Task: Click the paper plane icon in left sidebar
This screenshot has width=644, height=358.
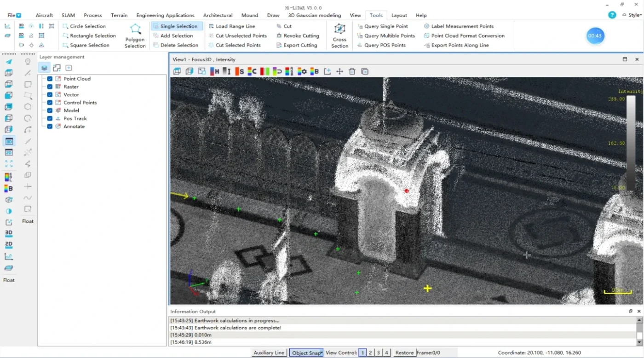Action: click(x=9, y=62)
